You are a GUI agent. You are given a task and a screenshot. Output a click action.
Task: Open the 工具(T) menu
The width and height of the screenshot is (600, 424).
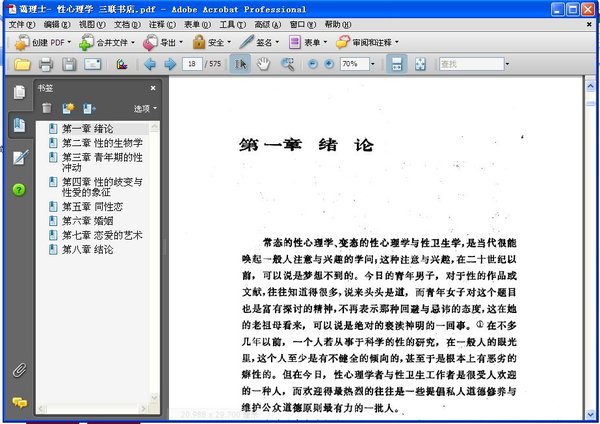(x=231, y=23)
